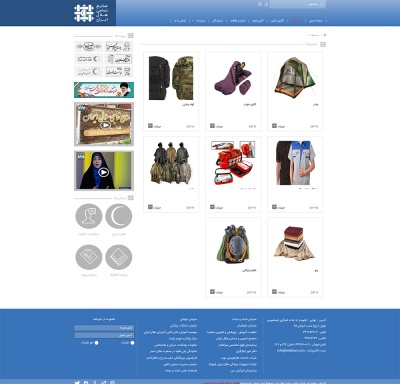The width and height of the screenshot is (400, 384).
Task: Click the lower newsletter email input field in footer
Action: pyautogui.click(x=104, y=335)
